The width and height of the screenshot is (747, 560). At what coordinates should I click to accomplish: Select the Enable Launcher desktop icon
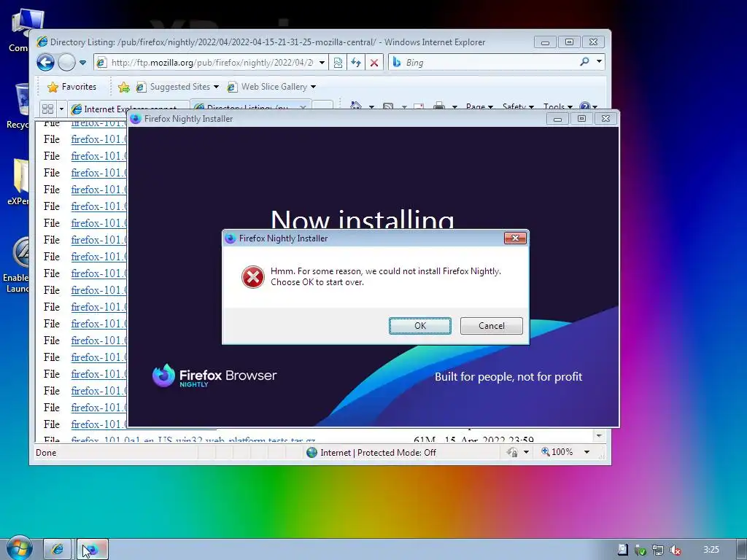(17, 264)
